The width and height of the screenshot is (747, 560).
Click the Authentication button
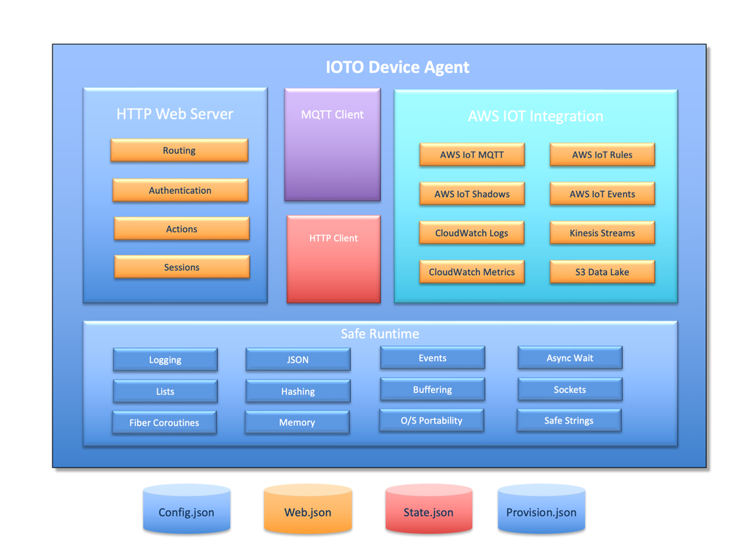(180, 190)
